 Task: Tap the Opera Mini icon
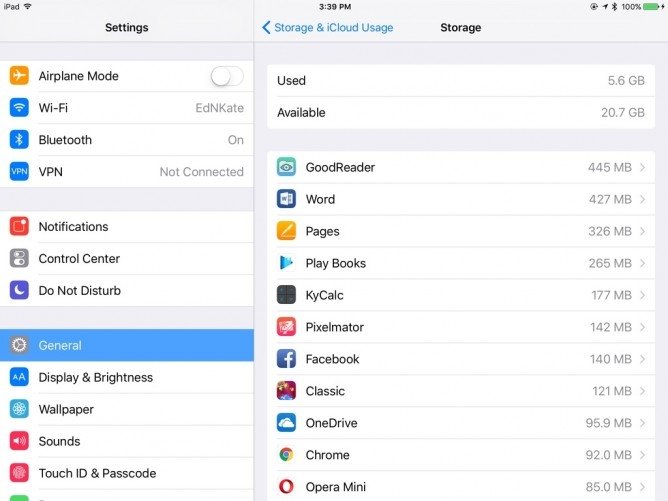[x=286, y=487]
